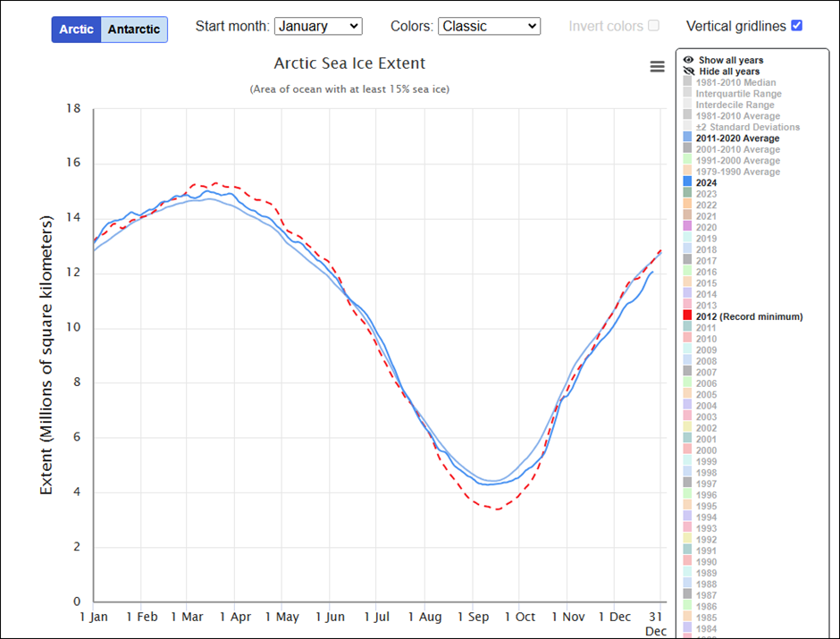The image size is (840, 639).
Task: Click the Hide all years crossed-eye icon
Action: (x=688, y=71)
